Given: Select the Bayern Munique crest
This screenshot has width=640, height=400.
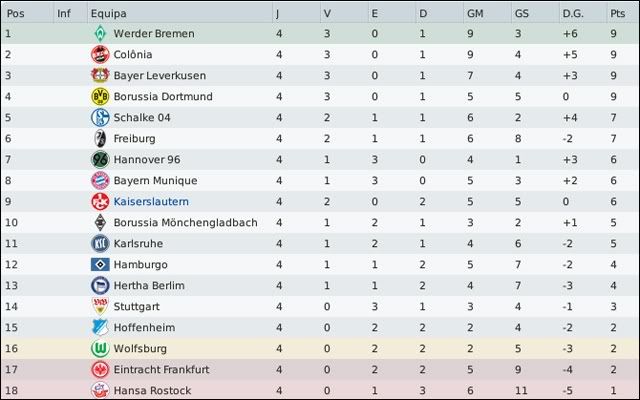Looking at the screenshot, I should pos(98,181).
